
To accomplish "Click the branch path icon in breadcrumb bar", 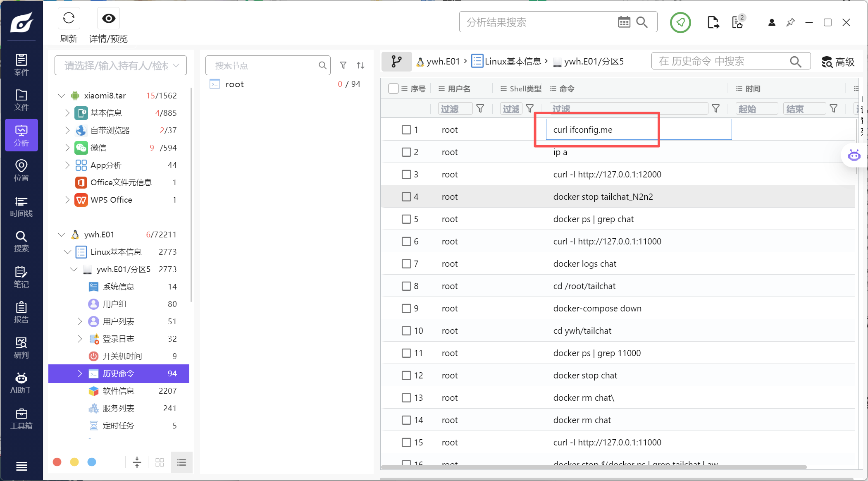I will (x=396, y=62).
